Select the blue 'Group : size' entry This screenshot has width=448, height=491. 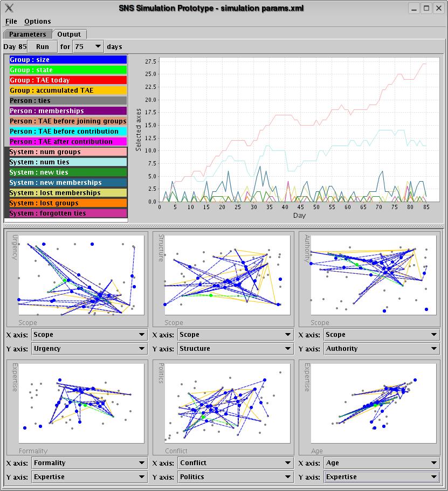click(68, 60)
